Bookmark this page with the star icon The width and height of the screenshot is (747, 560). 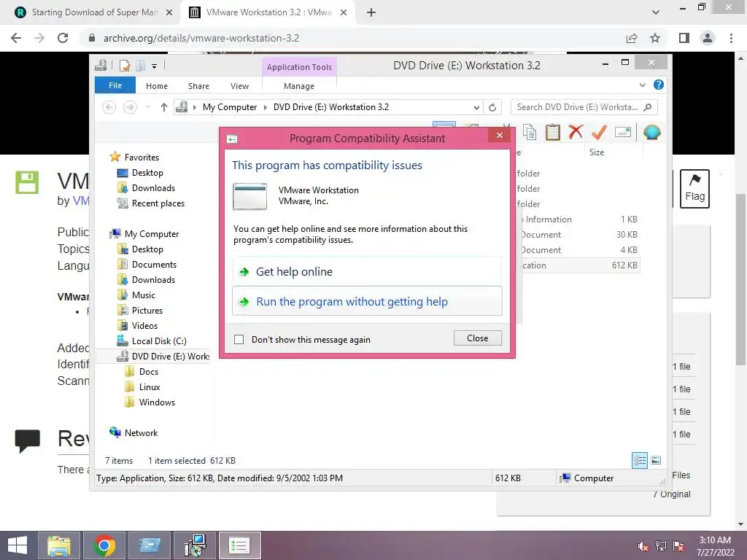point(655,38)
